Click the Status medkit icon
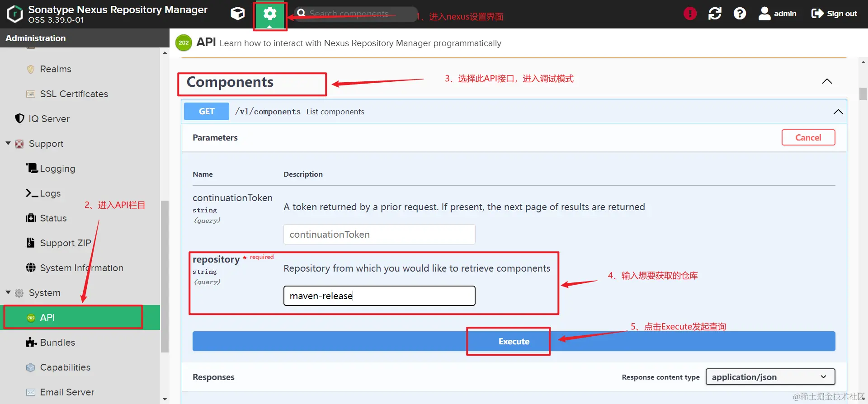The width and height of the screenshot is (868, 404). point(31,218)
